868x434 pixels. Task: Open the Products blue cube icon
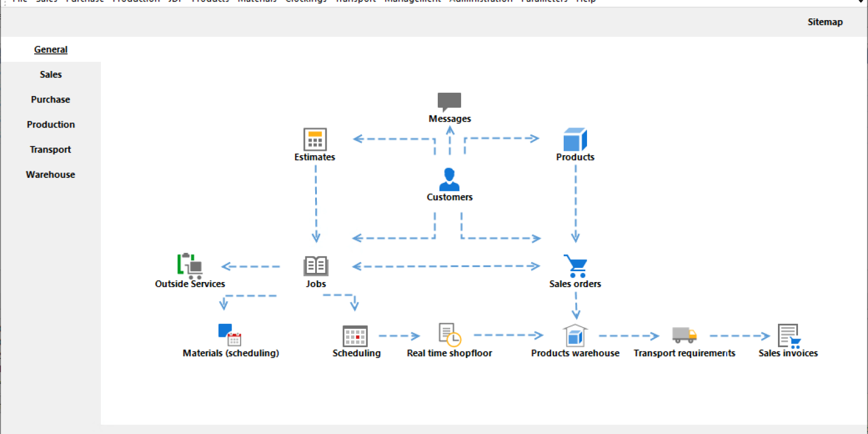click(x=575, y=140)
